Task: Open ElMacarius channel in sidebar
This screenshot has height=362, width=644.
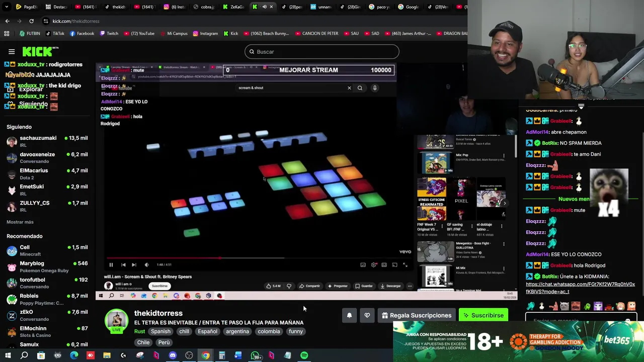Action: pos(47,173)
